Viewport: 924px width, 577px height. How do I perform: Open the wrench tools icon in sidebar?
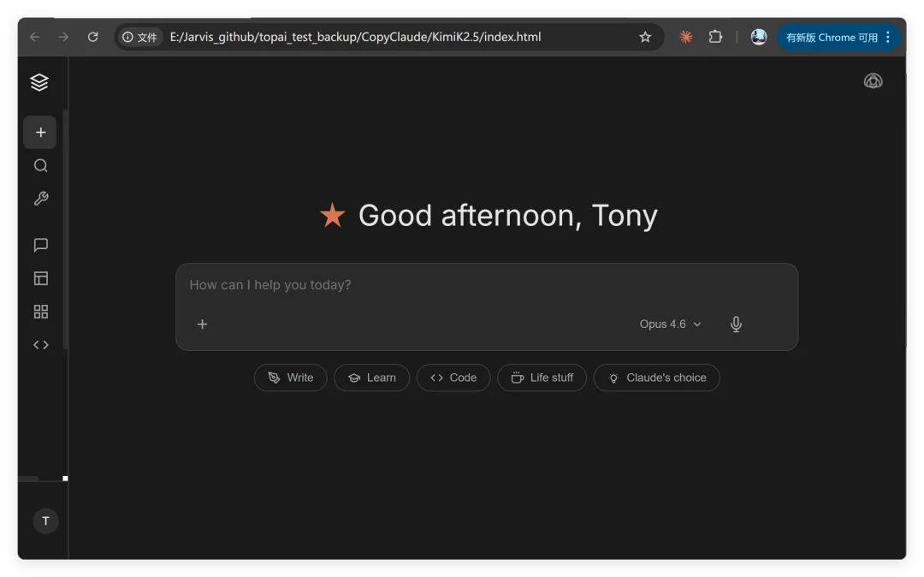coord(40,199)
